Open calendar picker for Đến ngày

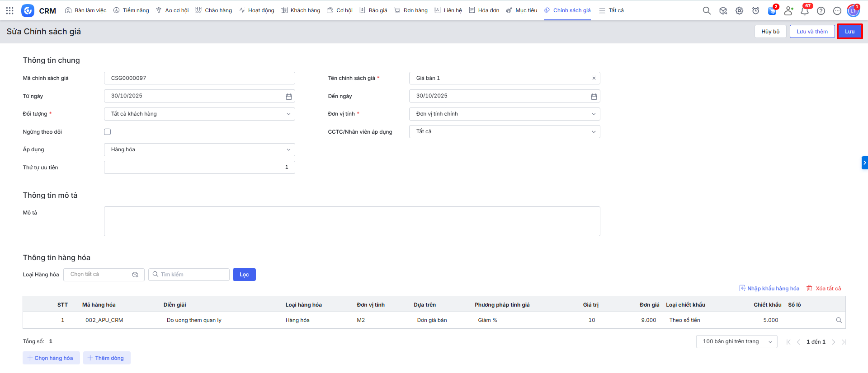pyautogui.click(x=594, y=96)
